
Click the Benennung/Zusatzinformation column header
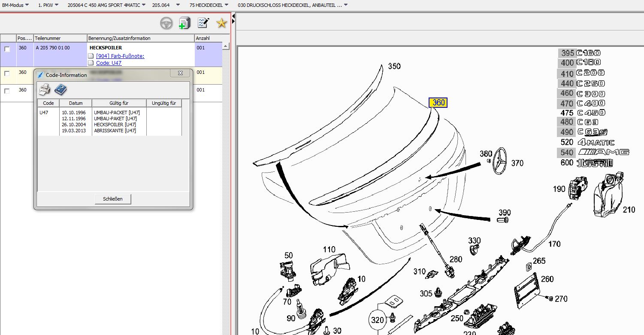[141, 38]
